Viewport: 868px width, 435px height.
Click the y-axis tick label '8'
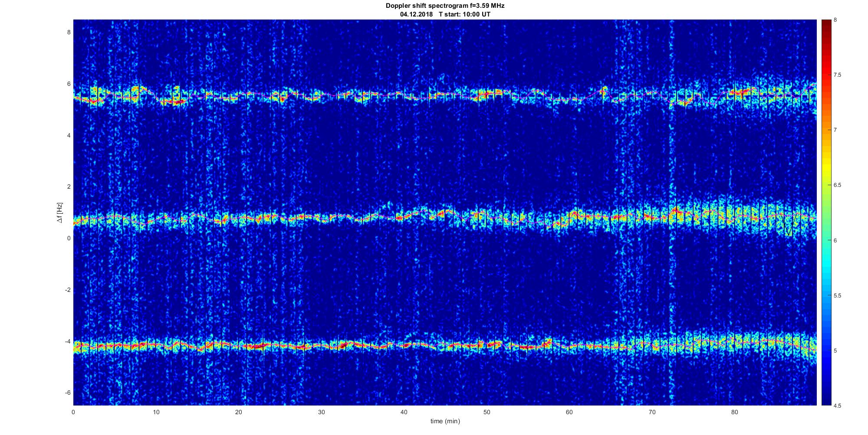pyautogui.click(x=69, y=33)
